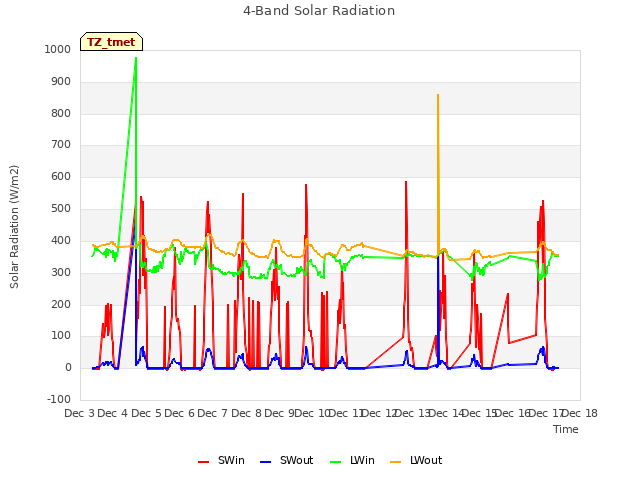Click the red SWin legend swatch

tap(203, 462)
